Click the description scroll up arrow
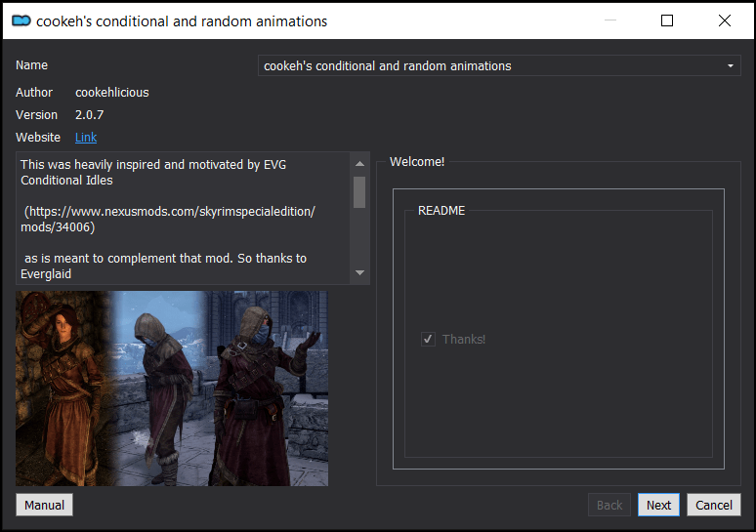The width and height of the screenshot is (756, 532). coord(359,163)
